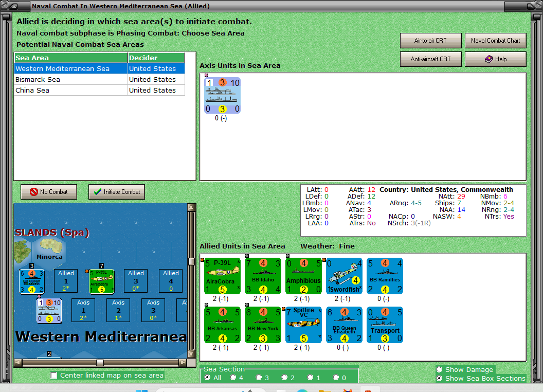
Task: Click Axis sea box section 1
Action: (83, 310)
